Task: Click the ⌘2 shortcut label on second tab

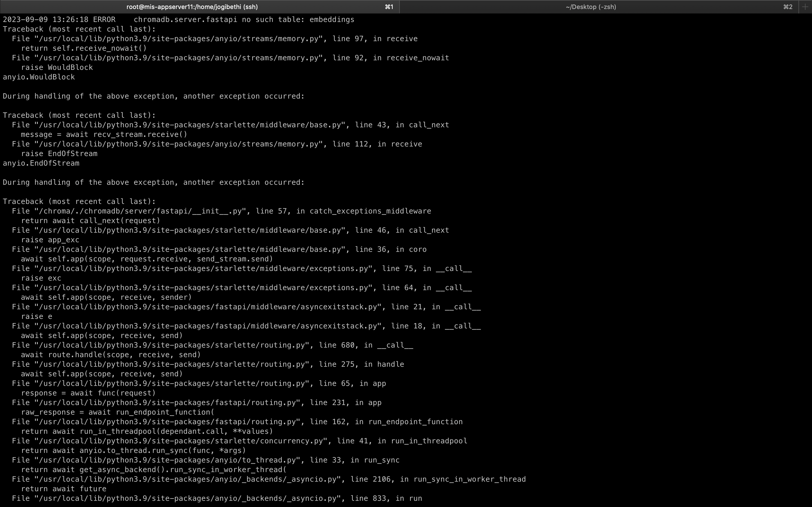Action: 788,7
